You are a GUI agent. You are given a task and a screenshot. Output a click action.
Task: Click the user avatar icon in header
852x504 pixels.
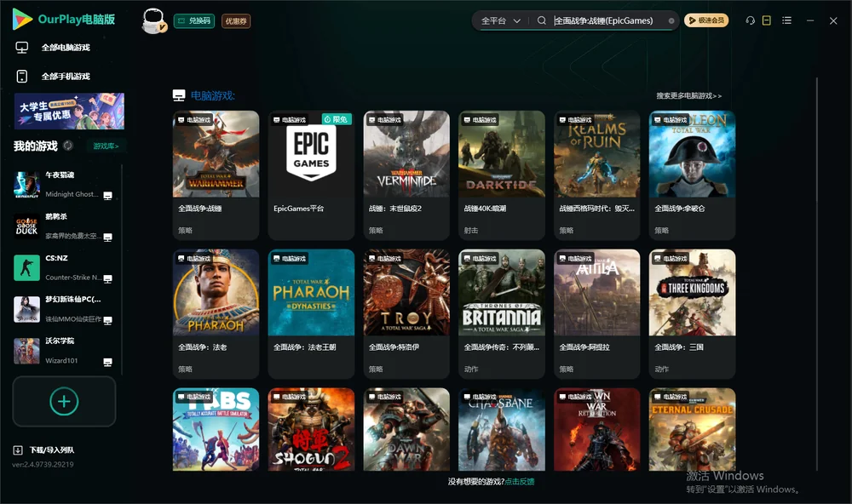pyautogui.click(x=153, y=20)
